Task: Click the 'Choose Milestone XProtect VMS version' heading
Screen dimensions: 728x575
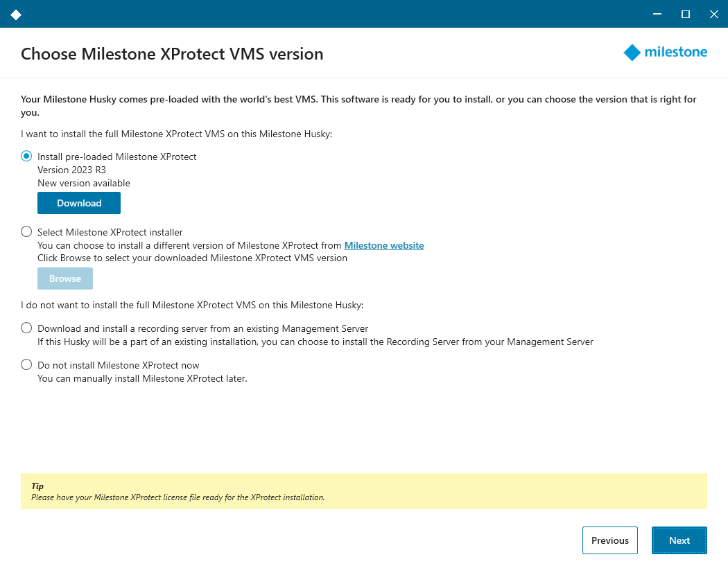Action: (172, 54)
